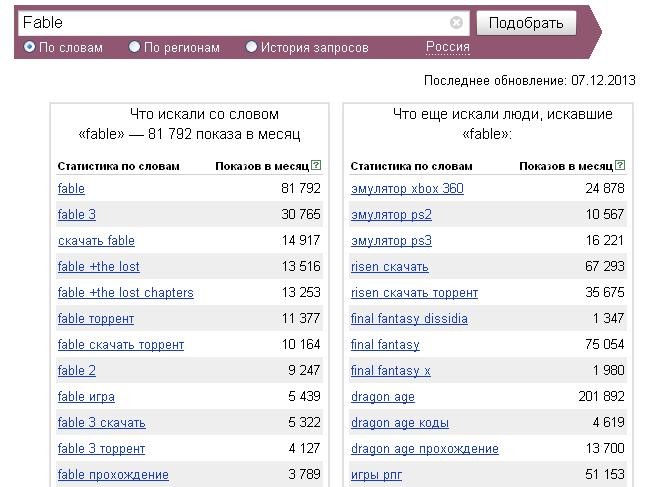Open the fable 3 keyword link
Image resolution: width=651 pixels, height=487 pixels.
coord(77,215)
